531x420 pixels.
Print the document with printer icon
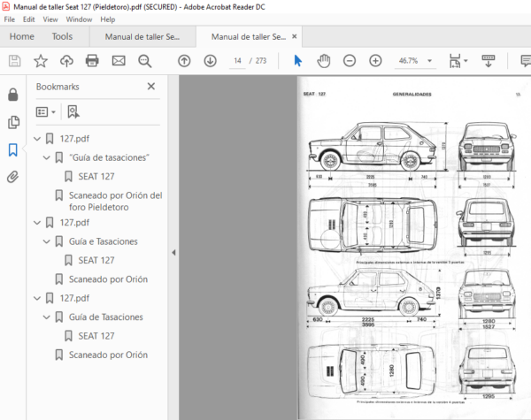92,61
